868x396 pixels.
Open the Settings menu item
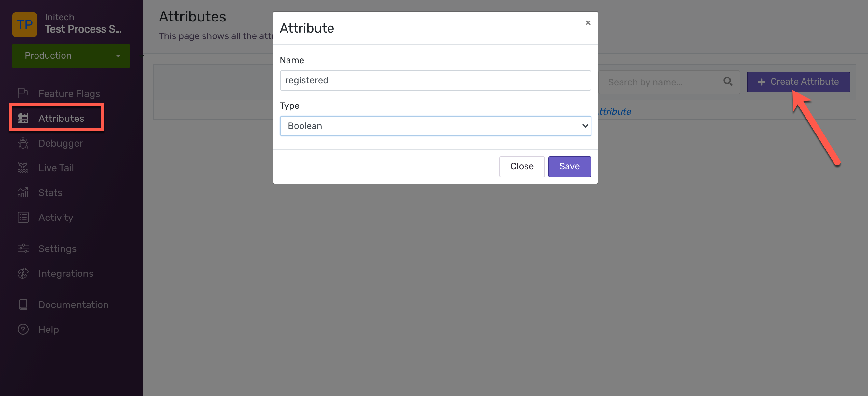[x=57, y=249]
